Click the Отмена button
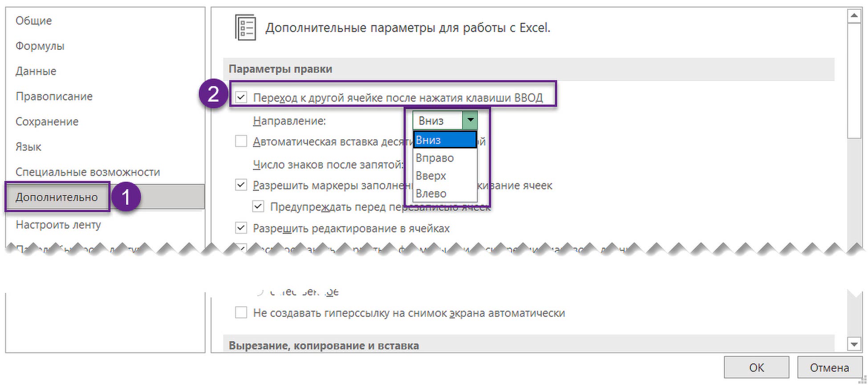This screenshot has height=385, width=868. coord(829,368)
